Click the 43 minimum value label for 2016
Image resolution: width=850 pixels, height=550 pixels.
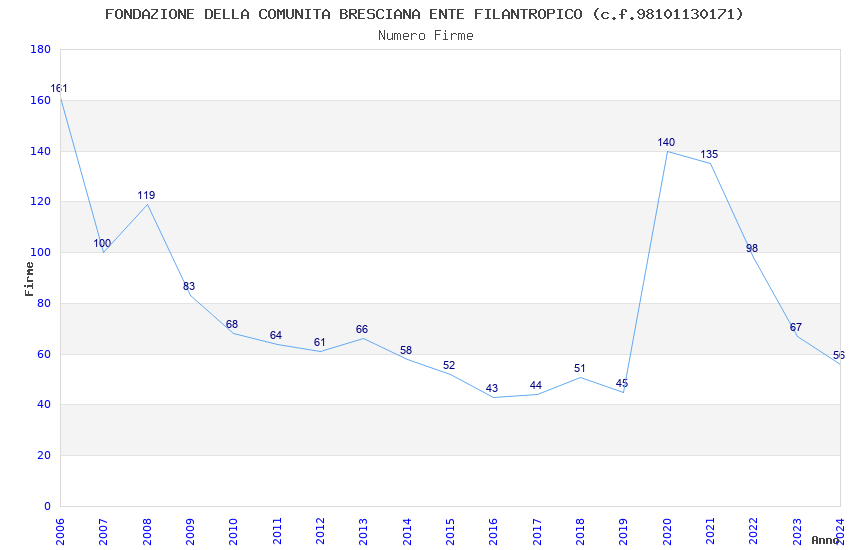point(492,388)
